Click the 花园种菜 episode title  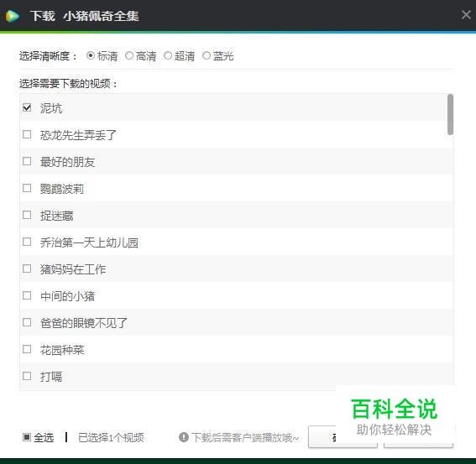[62, 350]
